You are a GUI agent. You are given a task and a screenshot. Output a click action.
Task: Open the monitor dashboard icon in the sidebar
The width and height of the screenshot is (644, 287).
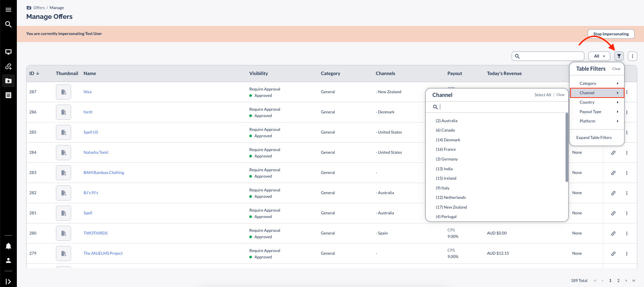click(8, 52)
